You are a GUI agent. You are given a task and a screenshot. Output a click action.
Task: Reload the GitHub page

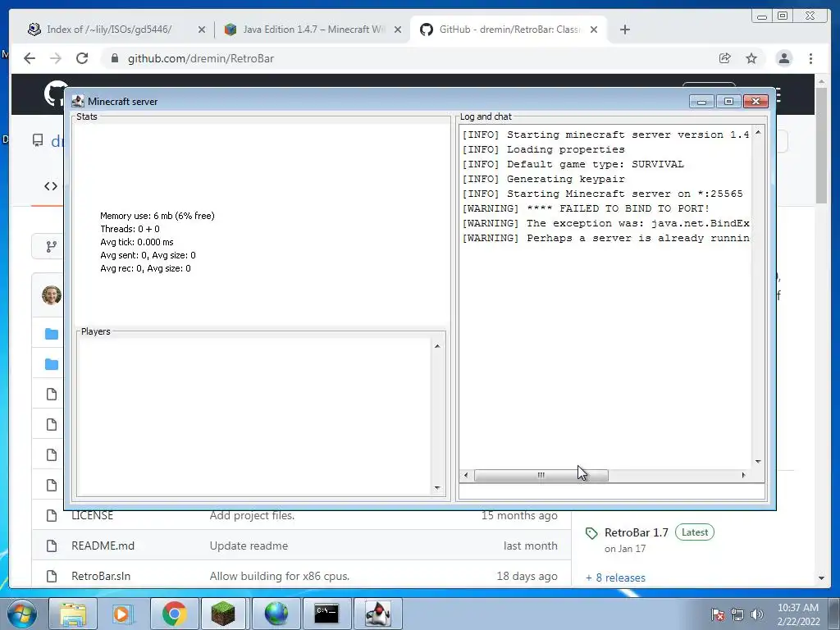[82, 58]
